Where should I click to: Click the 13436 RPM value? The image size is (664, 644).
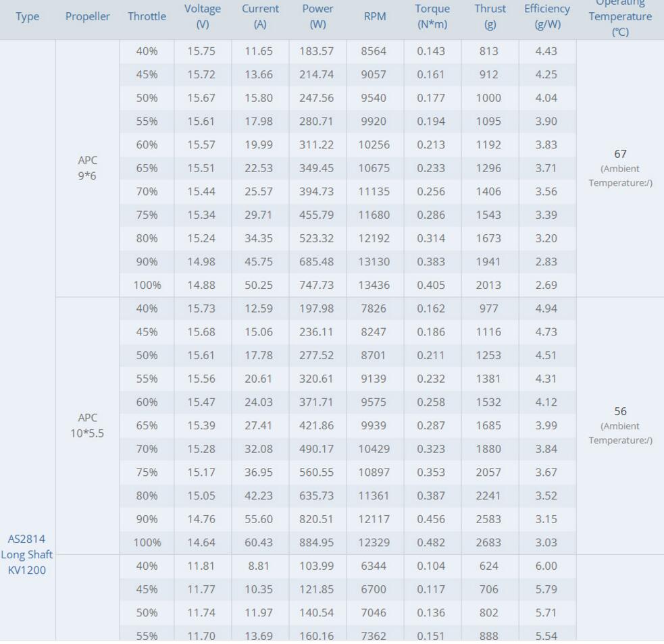[374, 285]
